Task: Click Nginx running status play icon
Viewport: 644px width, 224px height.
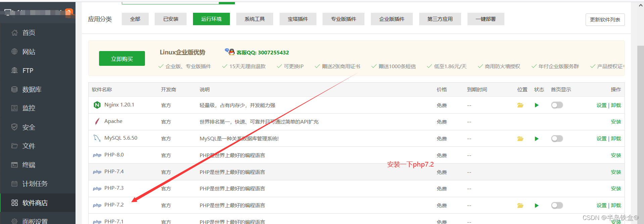Action: [x=537, y=105]
